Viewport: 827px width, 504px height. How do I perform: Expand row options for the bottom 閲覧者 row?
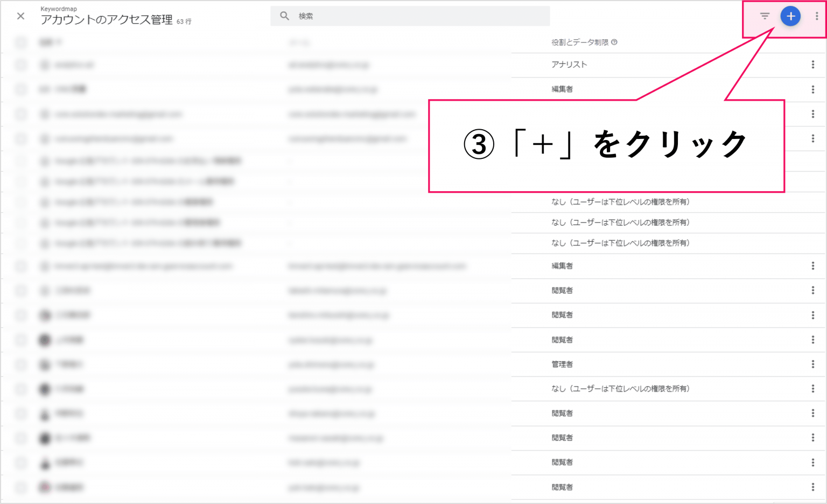pyautogui.click(x=812, y=487)
